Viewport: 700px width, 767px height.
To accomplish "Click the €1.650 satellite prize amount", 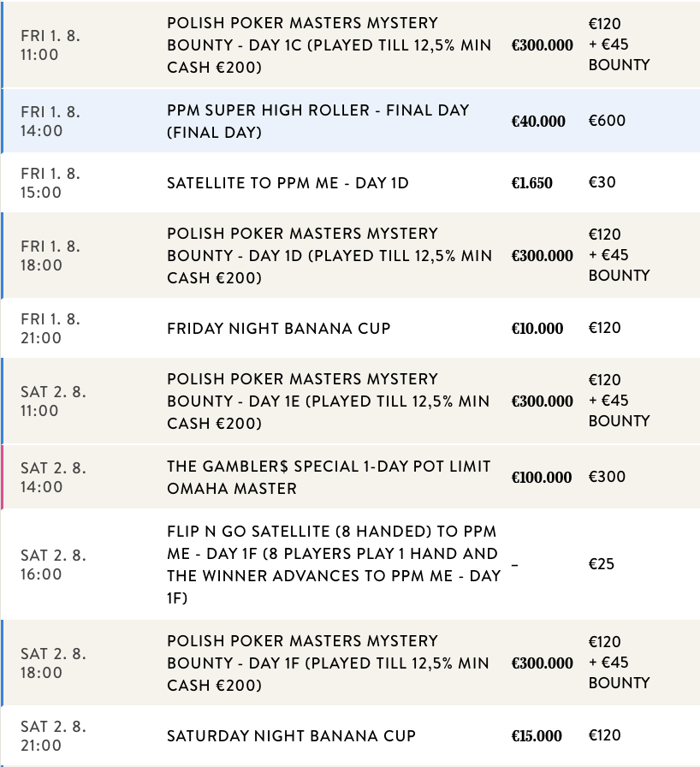I will [x=532, y=183].
